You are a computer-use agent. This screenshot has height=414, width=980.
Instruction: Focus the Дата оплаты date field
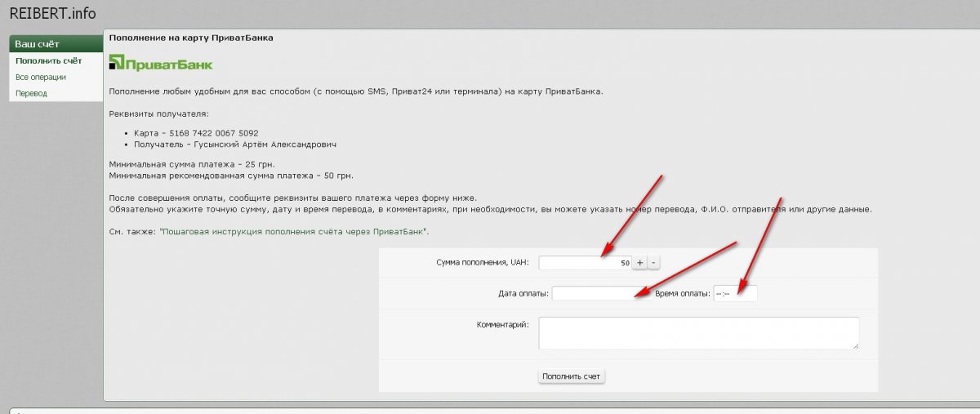point(599,293)
